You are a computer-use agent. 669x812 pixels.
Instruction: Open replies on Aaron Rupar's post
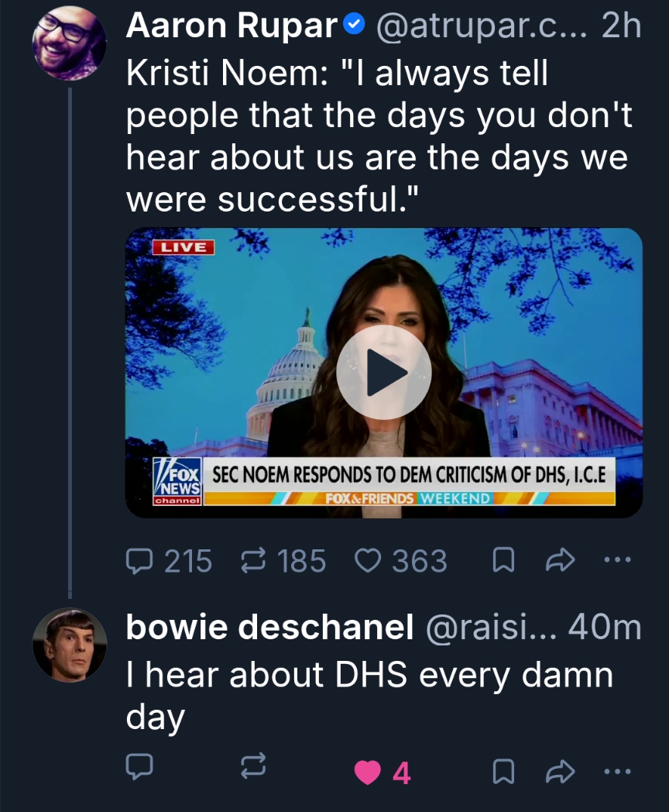pos(140,561)
